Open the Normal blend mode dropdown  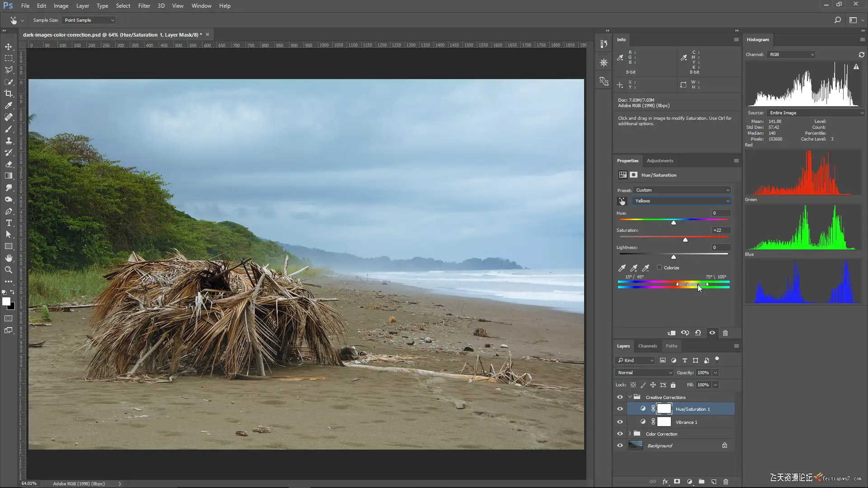tap(644, 373)
